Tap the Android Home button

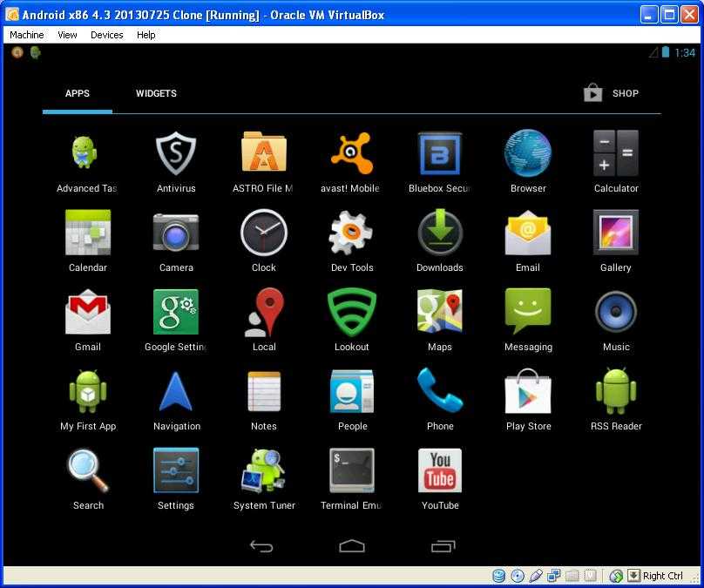click(352, 546)
